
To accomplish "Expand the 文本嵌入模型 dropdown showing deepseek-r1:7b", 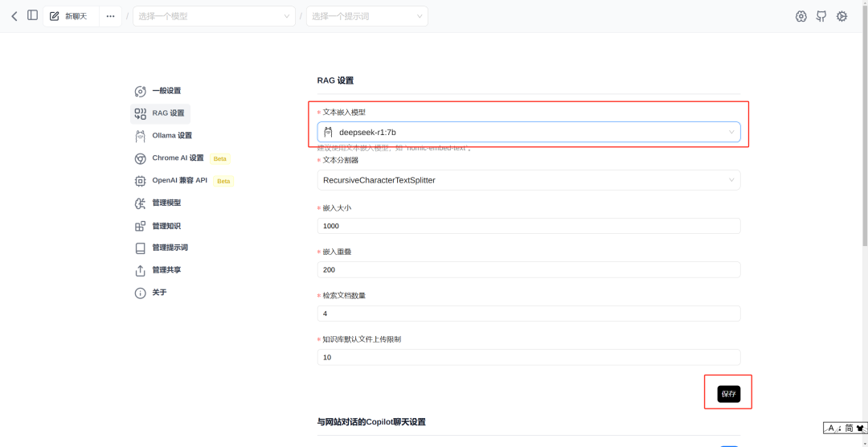I will (529, 132).
